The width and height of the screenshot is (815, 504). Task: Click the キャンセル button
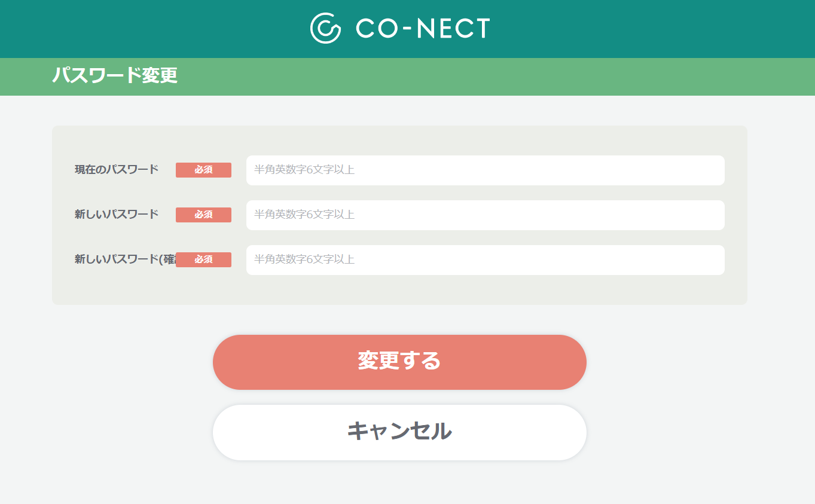pyautogui.click(x=399, y=432)
